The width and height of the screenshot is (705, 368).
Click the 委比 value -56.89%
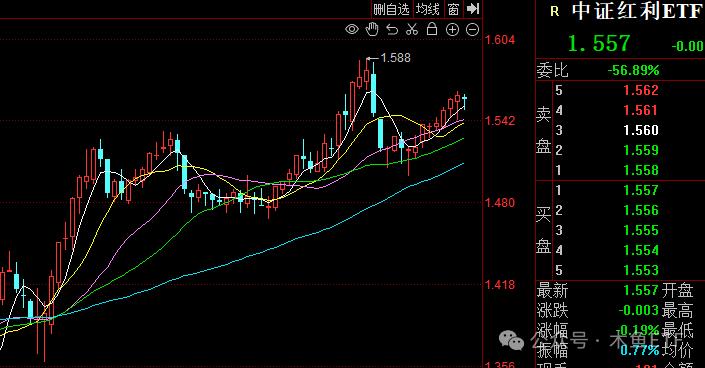(634, 71)
